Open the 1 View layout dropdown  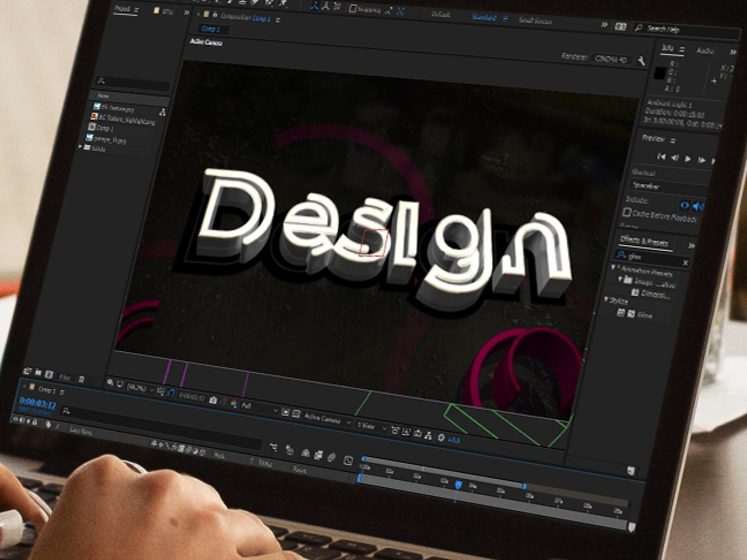371,426
